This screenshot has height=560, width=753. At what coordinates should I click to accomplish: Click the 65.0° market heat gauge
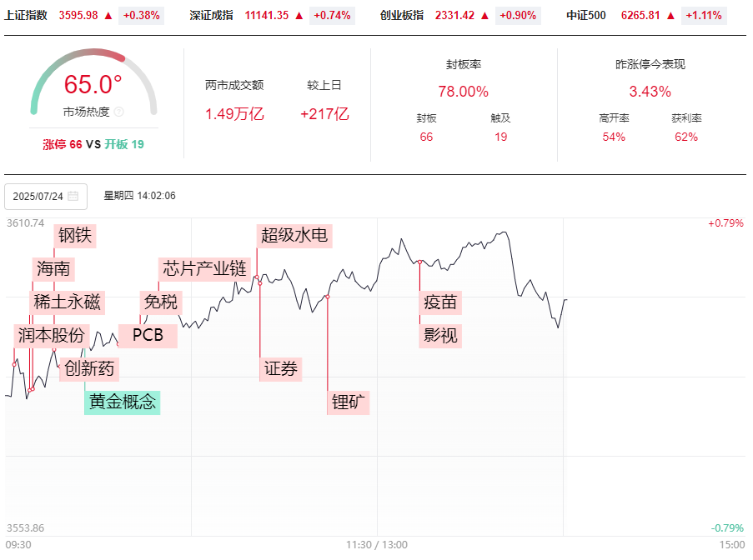[93, 85]
